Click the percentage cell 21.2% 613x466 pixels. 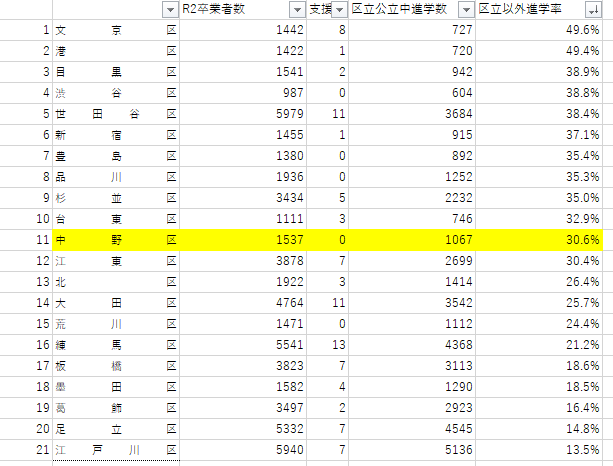tap(539, 345)
